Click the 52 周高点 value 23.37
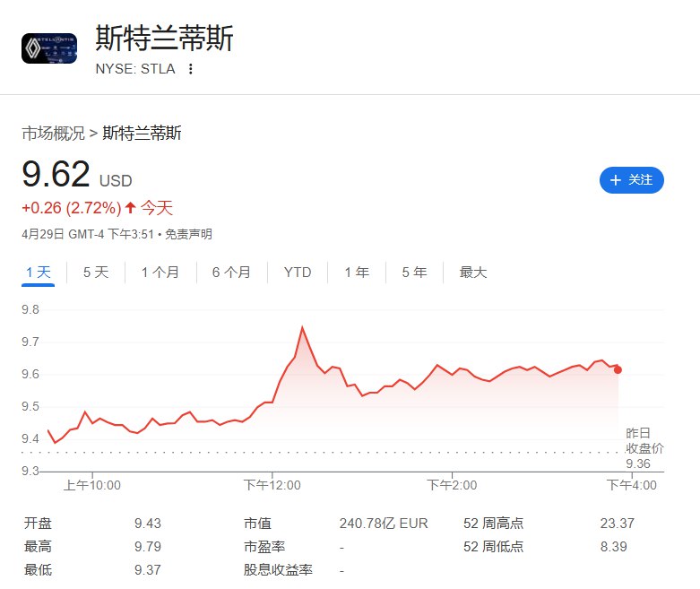Screen dimensions: 700x589 click(x=617, y=523)
